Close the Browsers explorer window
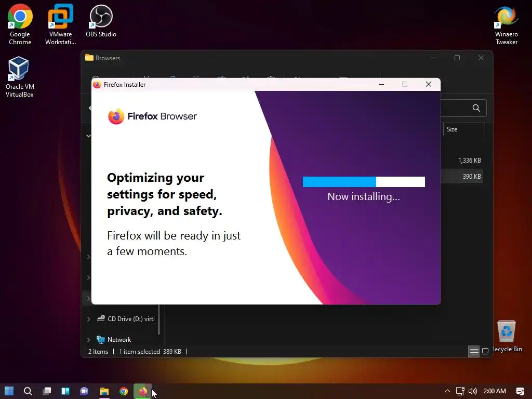The width and height of the screenshot is (532, 399). pyautogui.click(x=481, y=58)
